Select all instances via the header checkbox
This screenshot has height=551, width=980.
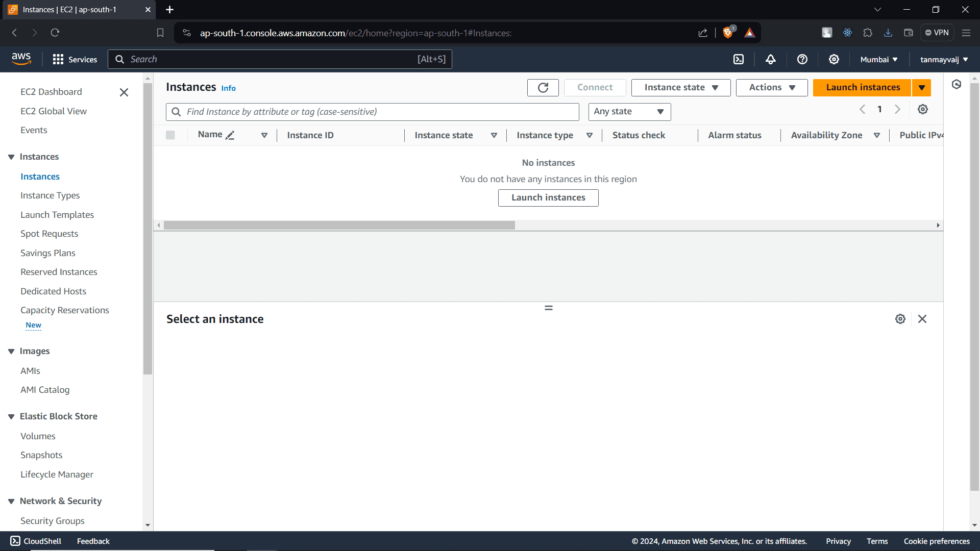[x=170, y=135]
